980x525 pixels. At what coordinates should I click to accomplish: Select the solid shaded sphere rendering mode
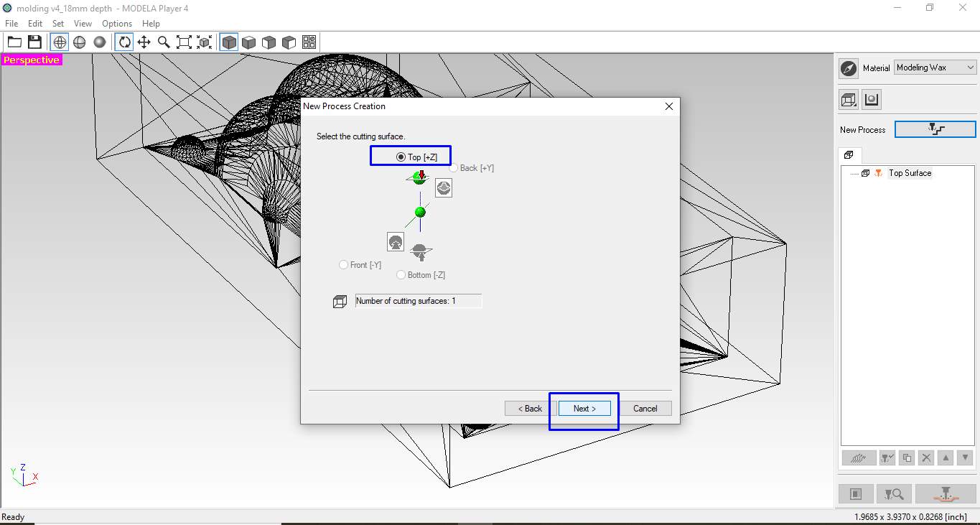[100, 42]
